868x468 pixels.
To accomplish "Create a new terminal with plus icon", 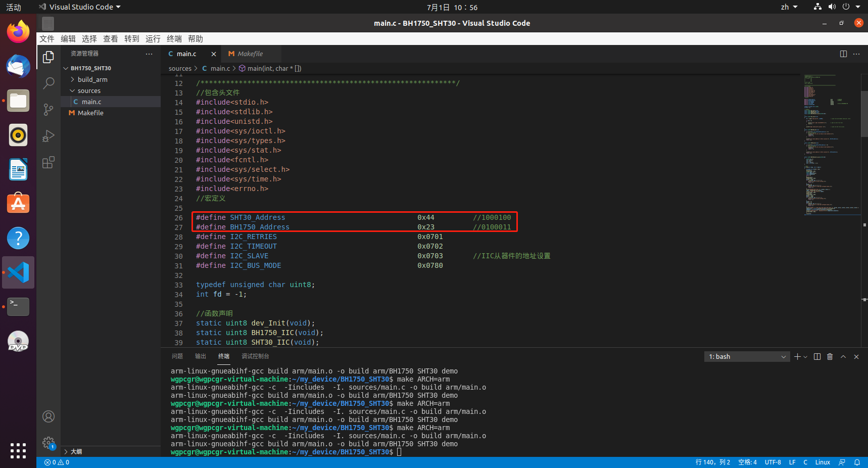I will coord(797,357).
